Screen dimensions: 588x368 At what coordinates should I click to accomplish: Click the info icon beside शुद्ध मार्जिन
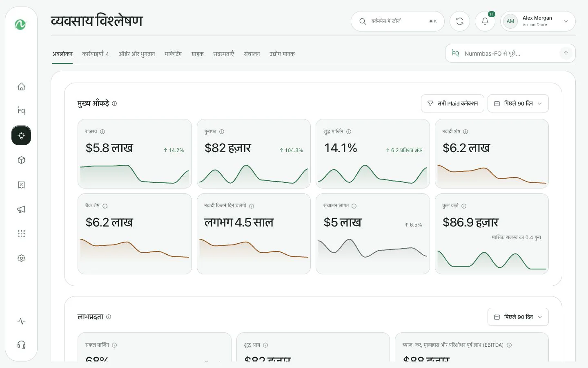click(349, 132)
